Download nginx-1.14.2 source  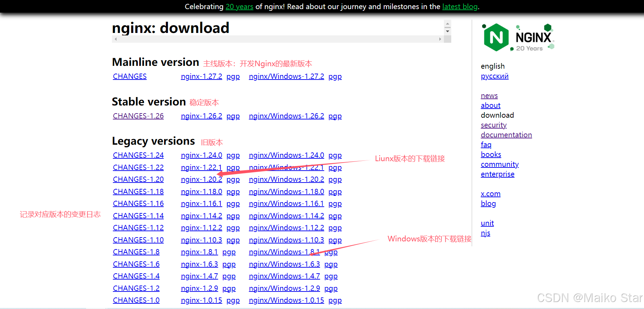[x=201, y=216]
